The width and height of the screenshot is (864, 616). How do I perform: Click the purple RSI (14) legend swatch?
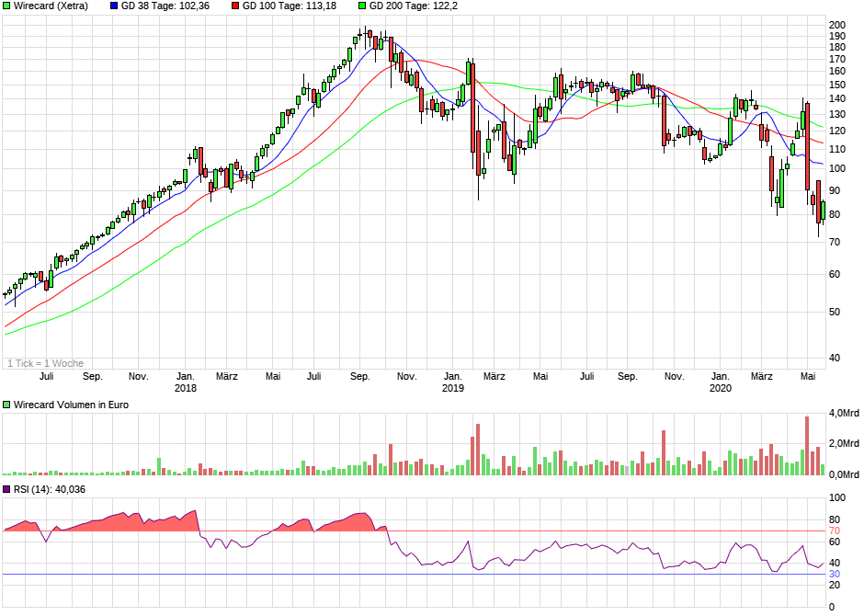tap(6, 489)
